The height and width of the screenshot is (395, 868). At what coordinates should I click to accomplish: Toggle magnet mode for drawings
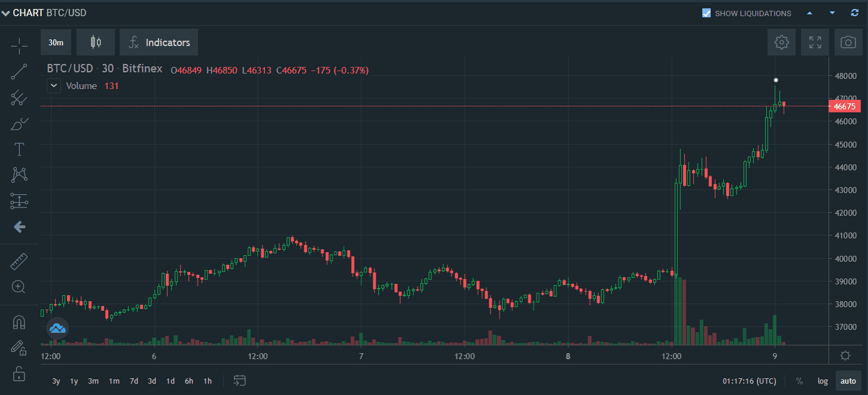pyautogui.click(x=19, y=323)
